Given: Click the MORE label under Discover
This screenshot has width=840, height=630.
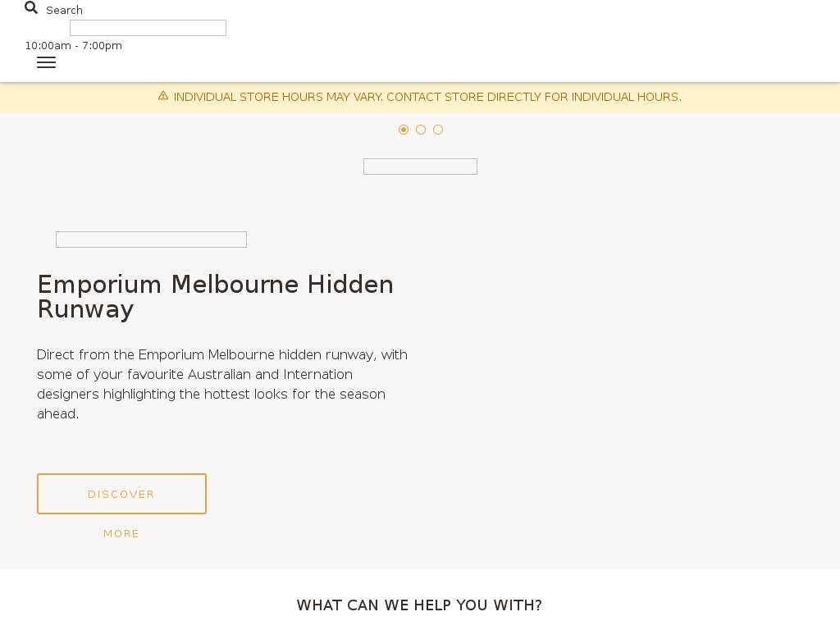Looking at the screenshot, I should [121, 533].
